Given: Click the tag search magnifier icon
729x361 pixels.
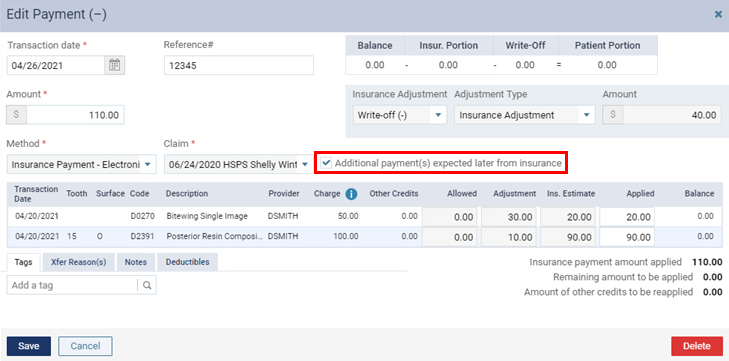Looking at the screenshot, I should click(x=147, y=285).
